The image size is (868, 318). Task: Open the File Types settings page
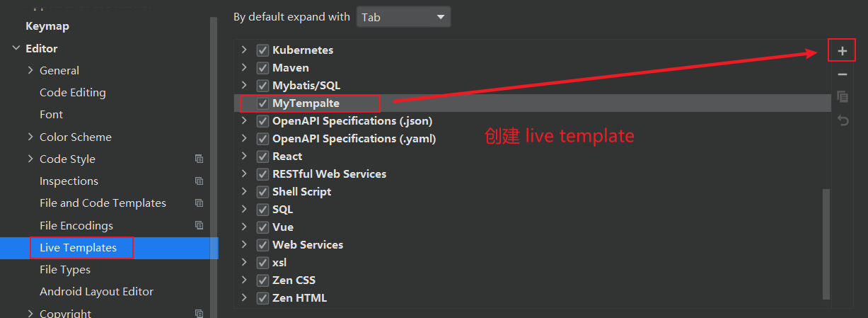[x=65, y=270]
